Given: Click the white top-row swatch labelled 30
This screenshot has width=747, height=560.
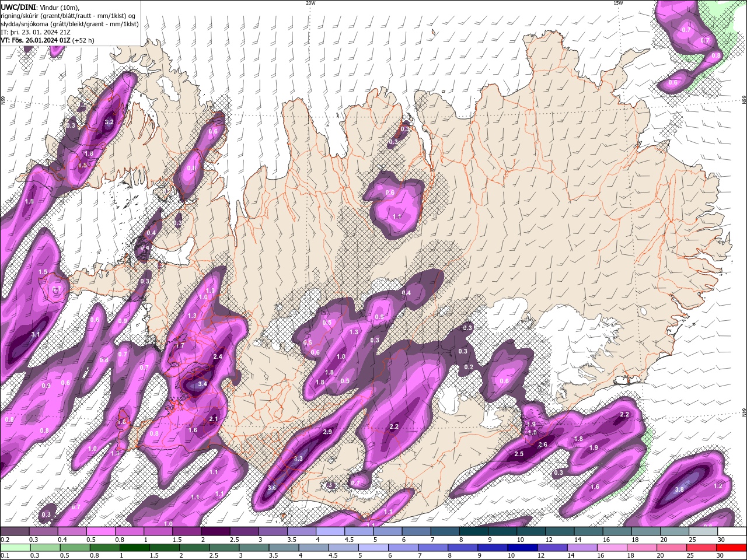Looking at the screenshot, I should pos(732,531).
